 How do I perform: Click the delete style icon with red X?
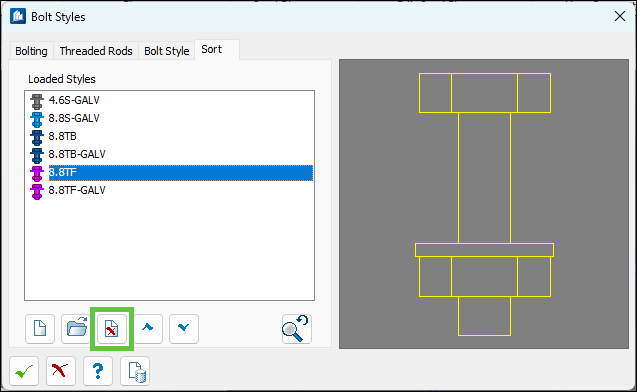112,329
